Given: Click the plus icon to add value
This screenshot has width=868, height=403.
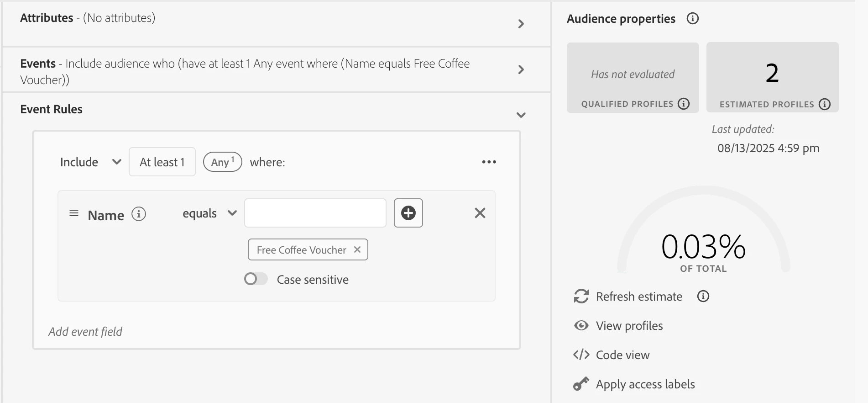Looking at the screenshot, I should tap(408, 213).
